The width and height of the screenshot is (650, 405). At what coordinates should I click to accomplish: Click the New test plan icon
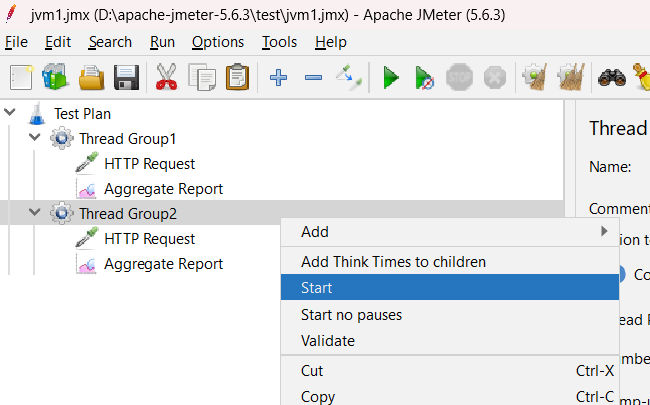point(21,77)
